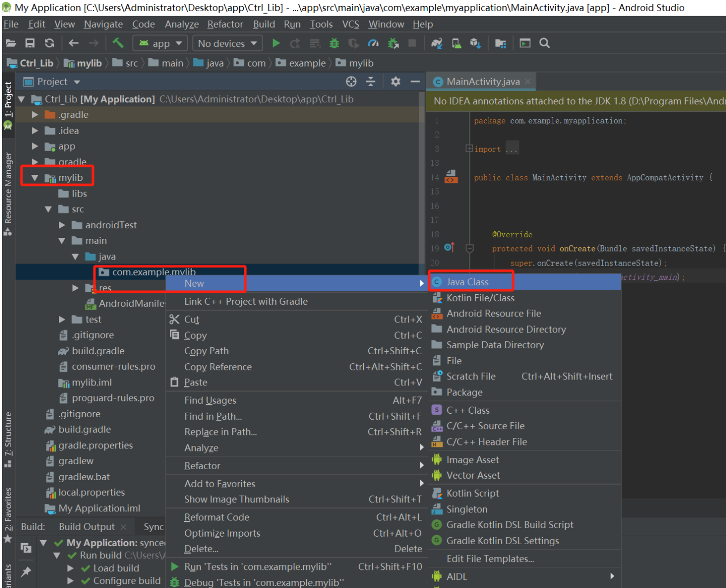Close the MainActivity.java tab
This screenshot has height=588, width=726.
click(527, 82)
